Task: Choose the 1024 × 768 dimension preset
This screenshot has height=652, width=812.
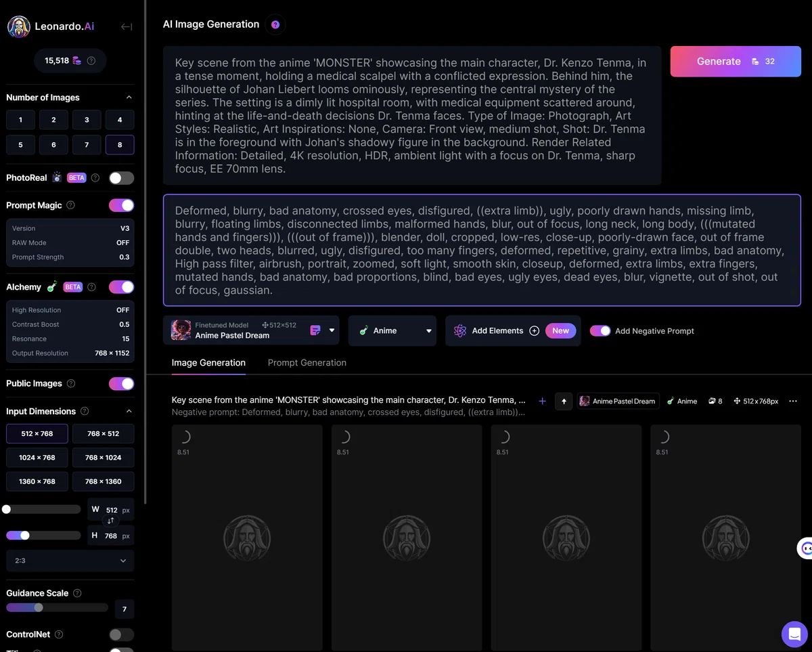Action: tap(37, 458)
